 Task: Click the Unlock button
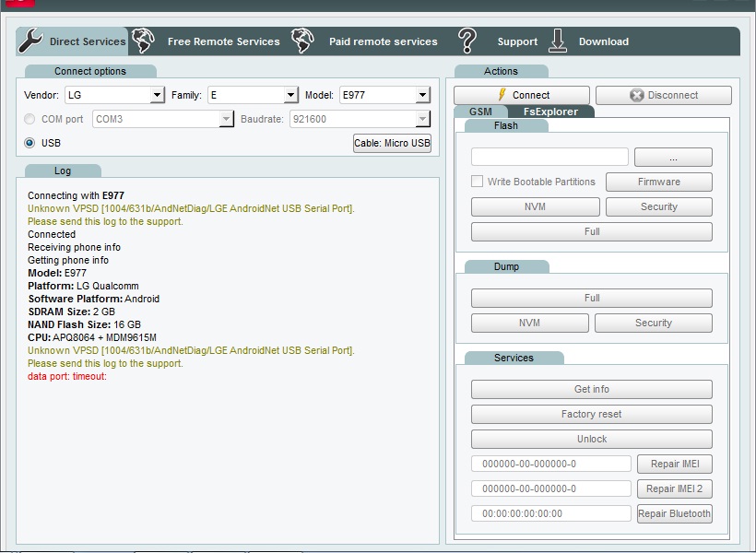592,440
